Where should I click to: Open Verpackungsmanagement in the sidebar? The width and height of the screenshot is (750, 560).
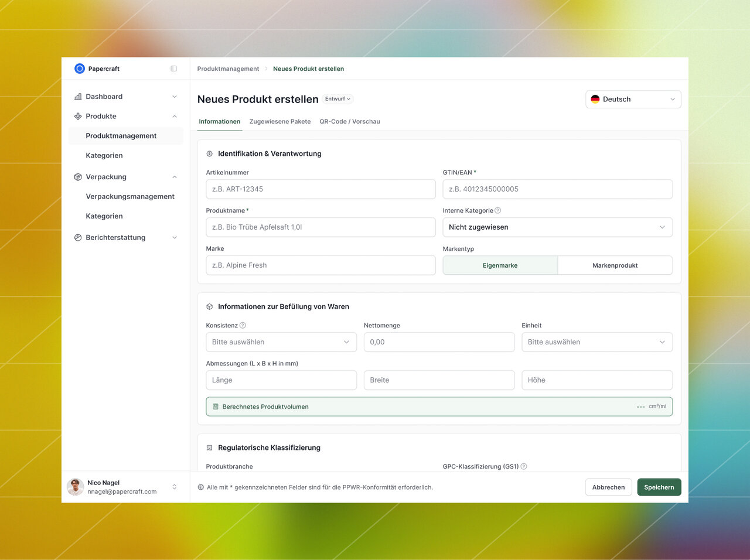[x=130, y=197]
